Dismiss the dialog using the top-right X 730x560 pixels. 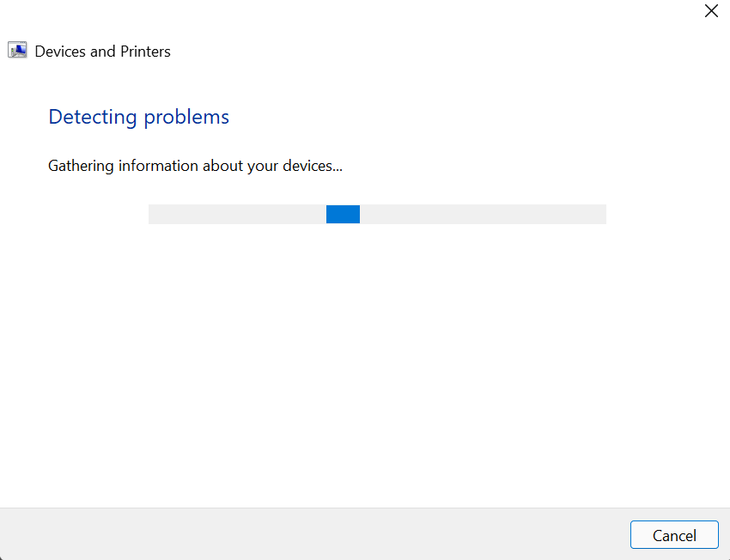point(711,11)
